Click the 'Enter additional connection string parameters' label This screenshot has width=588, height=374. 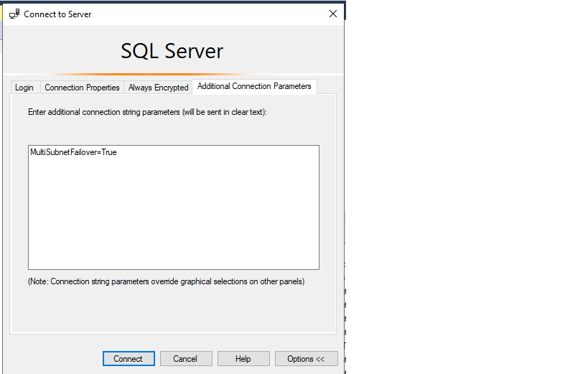click(x=147, y=112)
